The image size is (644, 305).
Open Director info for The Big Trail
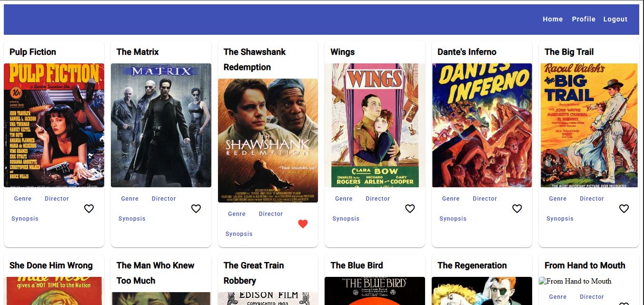pyautogui.click(x=592, y=199)
